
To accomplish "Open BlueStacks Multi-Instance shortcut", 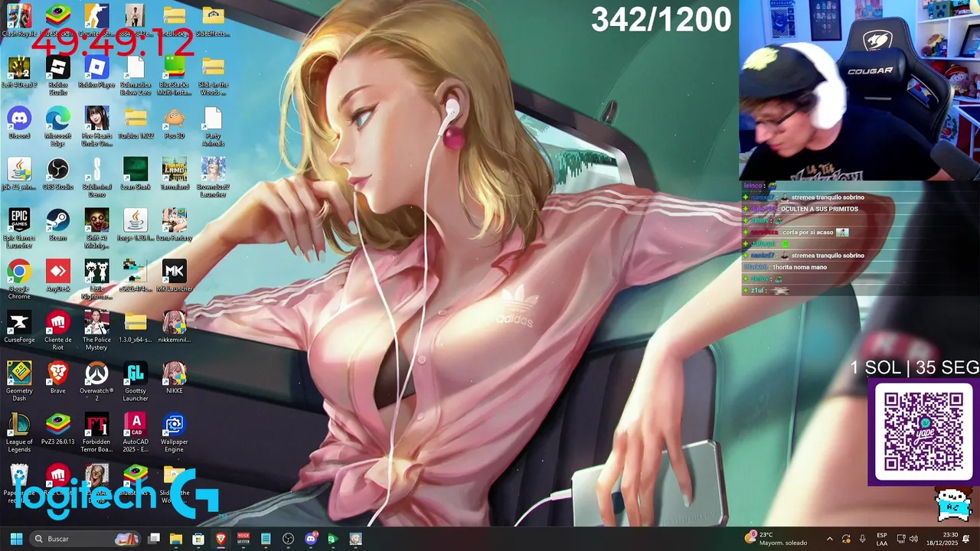I will (175, 76).
